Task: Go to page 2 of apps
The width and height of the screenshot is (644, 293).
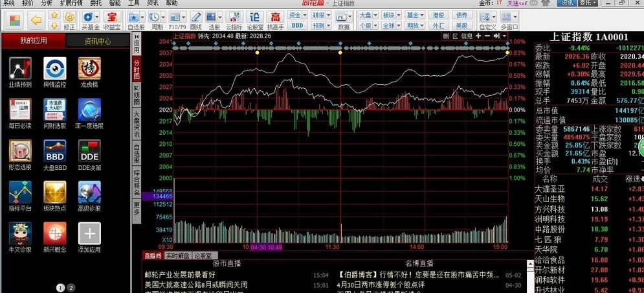Action: coord(71,287)
